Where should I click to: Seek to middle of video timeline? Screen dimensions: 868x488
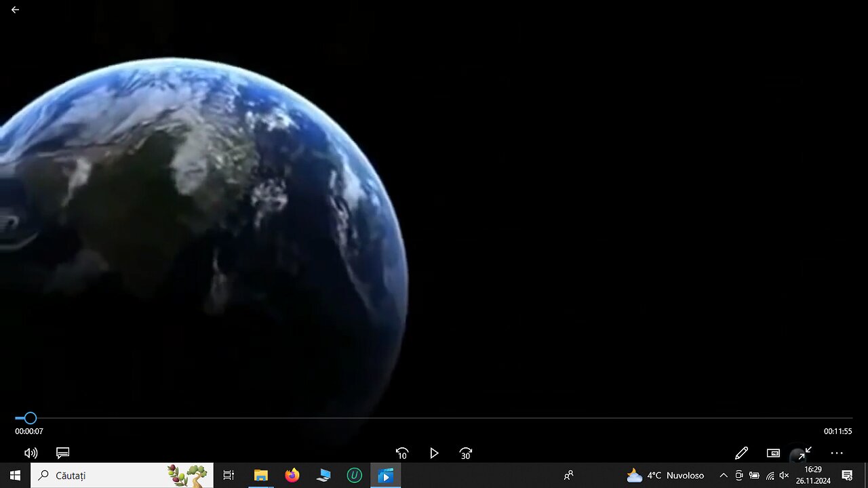pos(434,418)
